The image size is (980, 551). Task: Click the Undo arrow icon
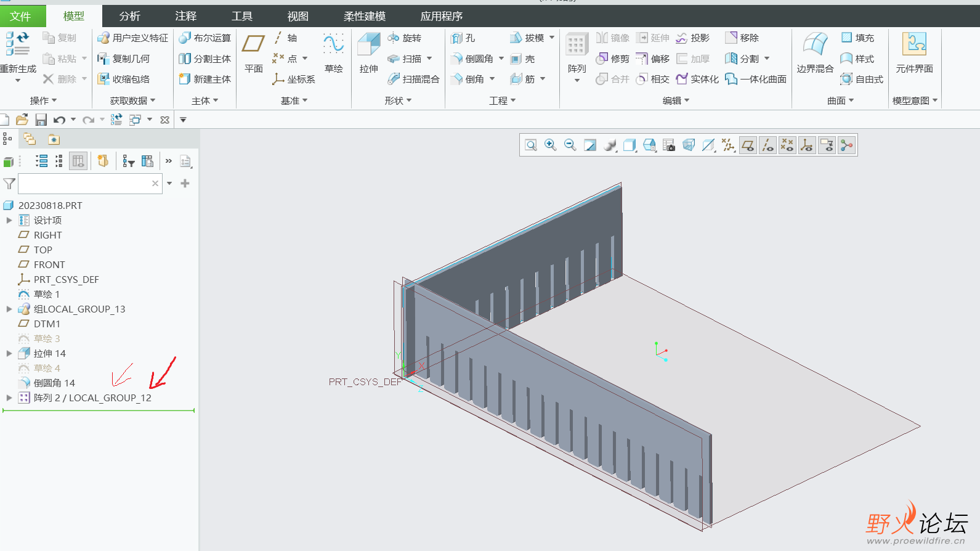click(x=59, y=120)
